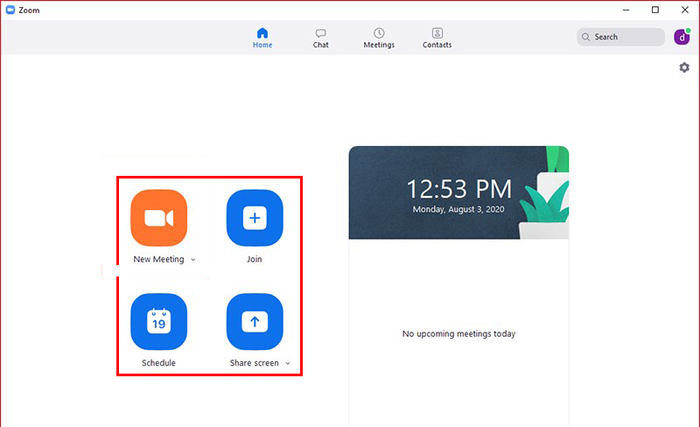This screenshot has height=427, width=700.
Task: Switch to the Home tab
Action: [262, 38]
